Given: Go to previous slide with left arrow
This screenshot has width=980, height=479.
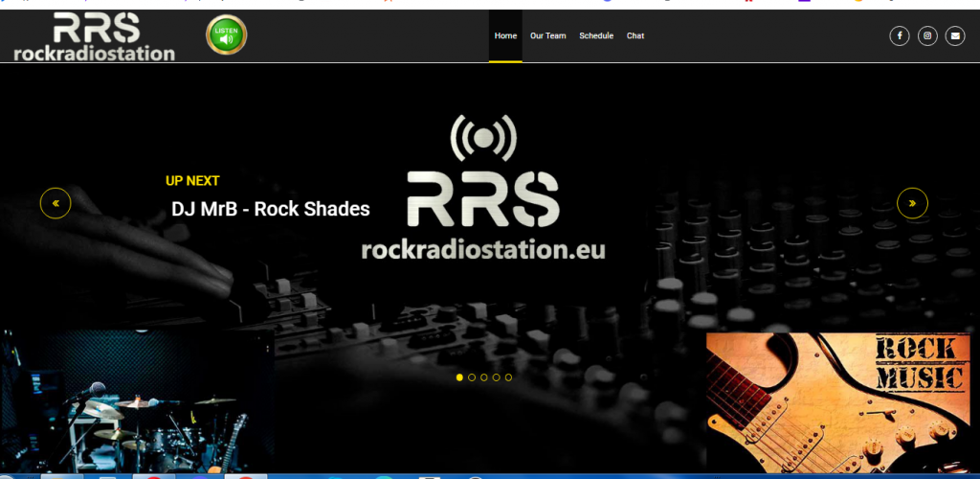Looking at the screenshot, I should [56, 203].
